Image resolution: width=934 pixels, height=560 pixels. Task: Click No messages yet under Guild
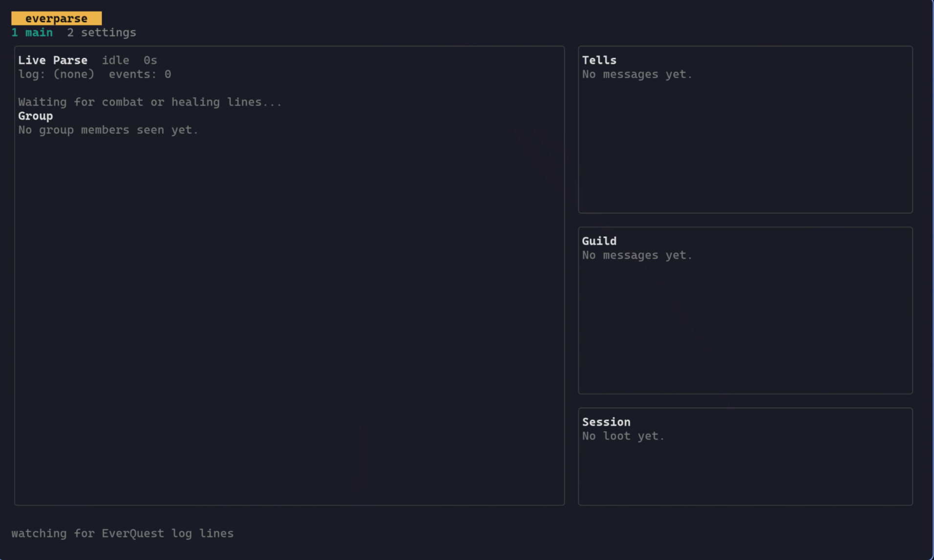pyautogui.click(x=637, y=255)
